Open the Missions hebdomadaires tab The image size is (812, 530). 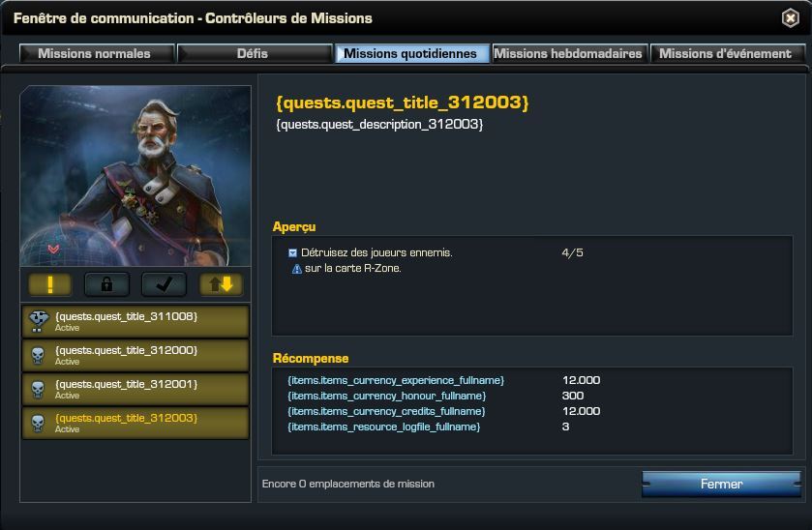pyautogui.click(x=570, y=53)
